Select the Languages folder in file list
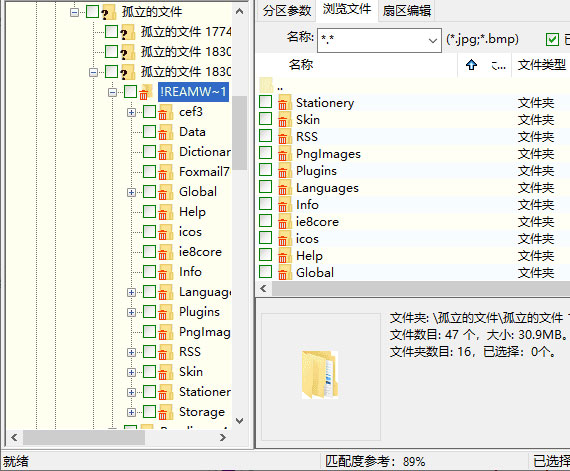Viewport: 570px width, 471px height. pos(327,188)
